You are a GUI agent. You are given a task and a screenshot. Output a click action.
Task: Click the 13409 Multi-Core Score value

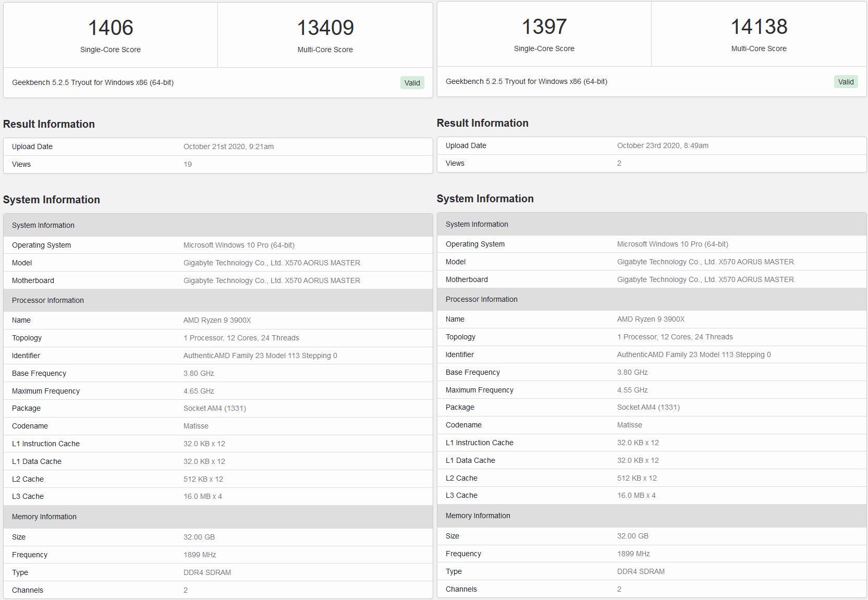point(325,28)
